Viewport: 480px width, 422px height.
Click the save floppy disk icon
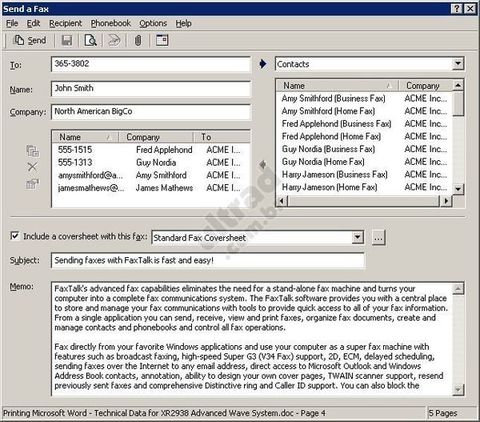(67, 41)
